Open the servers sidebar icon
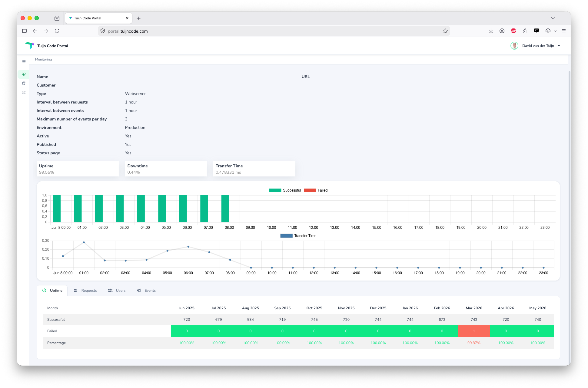The height and width of the screenshot is (388, 588). [x=24, y=92]
